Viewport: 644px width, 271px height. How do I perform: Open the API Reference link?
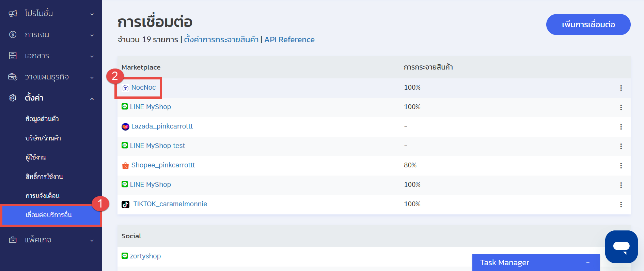coord(289,40)
